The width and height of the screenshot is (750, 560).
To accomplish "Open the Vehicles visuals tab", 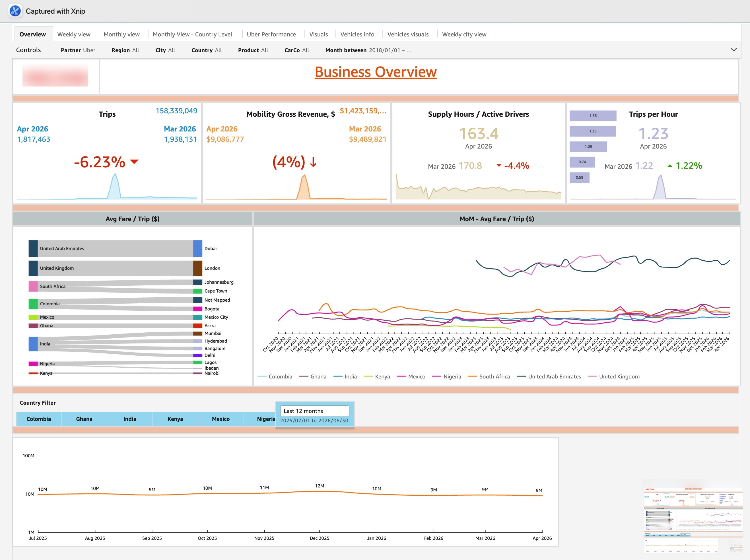I will tap(408, 34).
